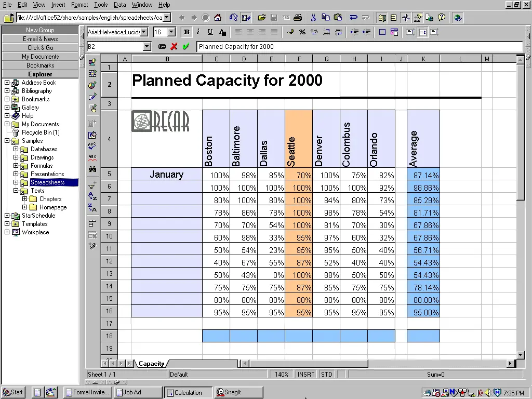The width and height of the screenshot is (532, 399).
Task: Open Find with the binoculars icon
Action: point(92,169)
